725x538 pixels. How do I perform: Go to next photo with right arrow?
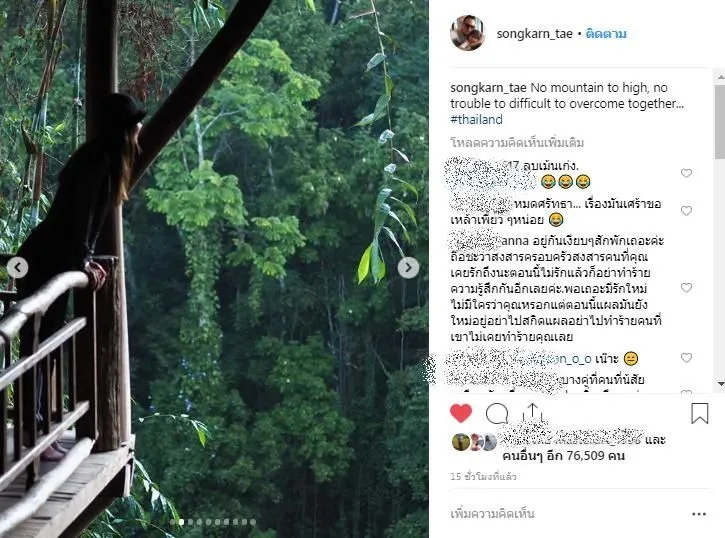click(x=408, y=268)
